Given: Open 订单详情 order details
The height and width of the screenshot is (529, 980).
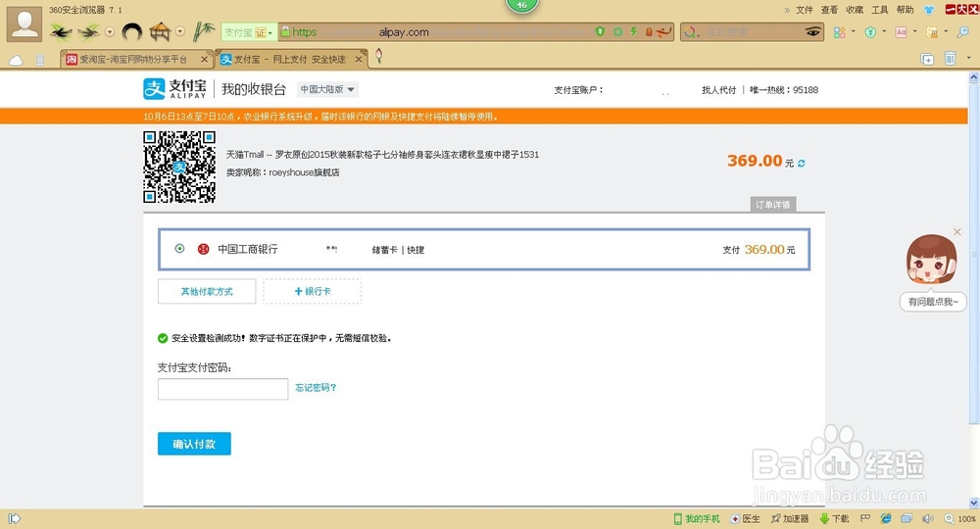Looking at the screenshot, I should coord(772,204).
